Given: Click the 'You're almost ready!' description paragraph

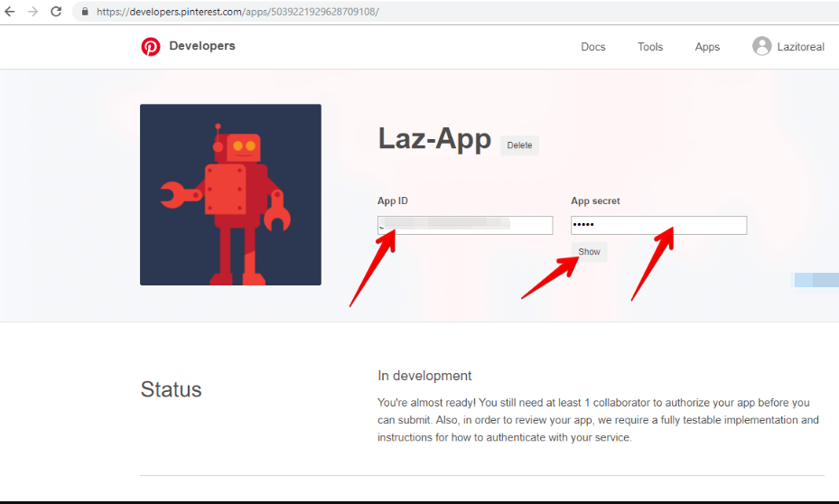Looking at the screenshot, I should pyautogui.click(x=598, y=420).
